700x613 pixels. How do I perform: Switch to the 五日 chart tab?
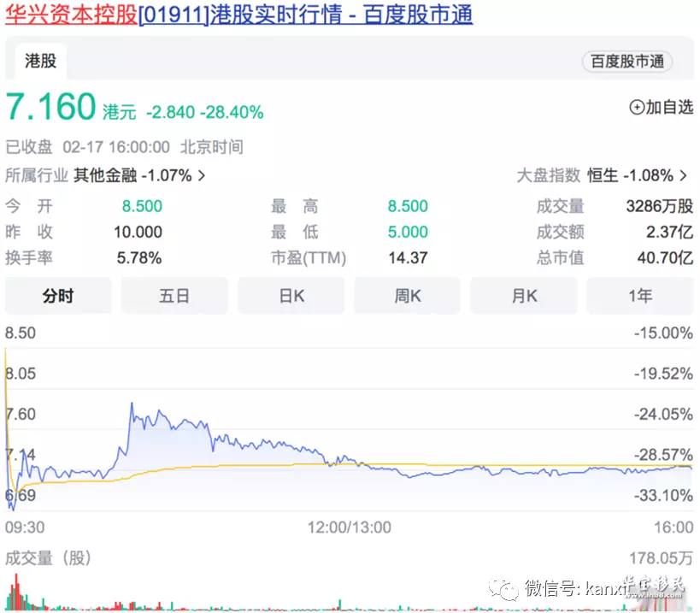coord(174,296)
